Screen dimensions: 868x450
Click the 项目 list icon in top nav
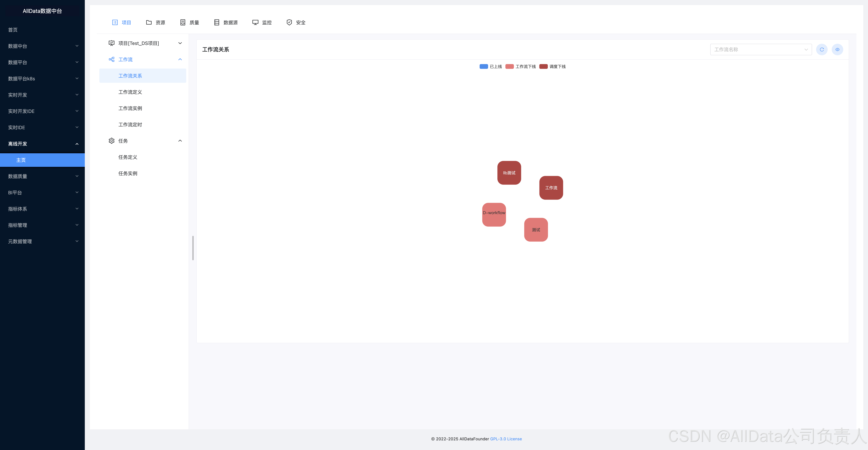[115, 23]
